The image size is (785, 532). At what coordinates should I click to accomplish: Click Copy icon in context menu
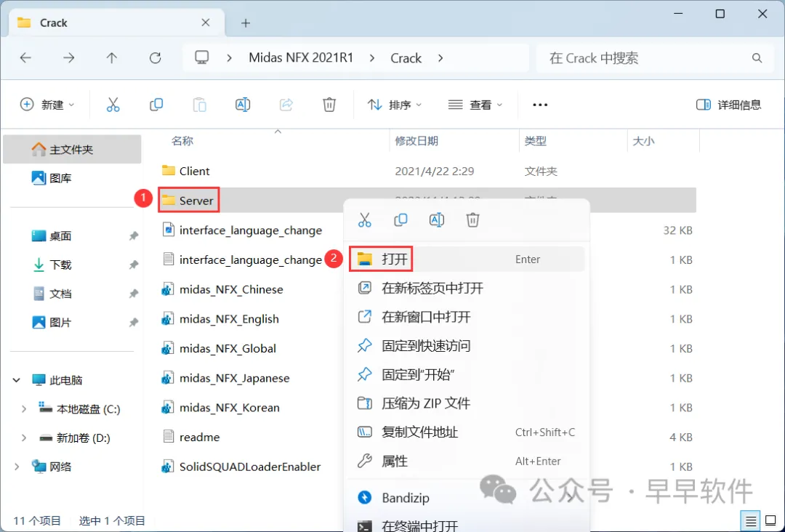click(400, 219)
